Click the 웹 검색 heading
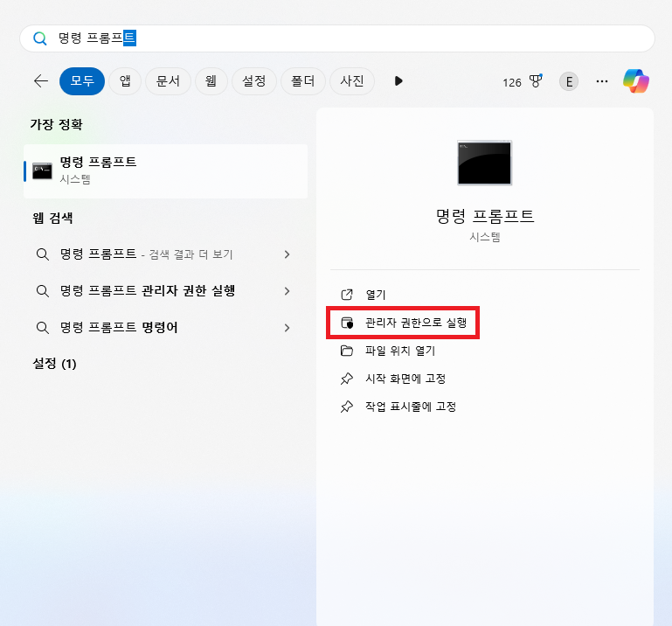Viewport: 672px width, 626px height. [52, 218]
